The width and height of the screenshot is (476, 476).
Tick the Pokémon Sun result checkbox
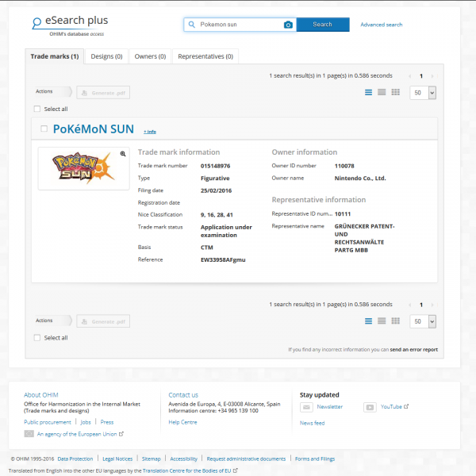44,129
